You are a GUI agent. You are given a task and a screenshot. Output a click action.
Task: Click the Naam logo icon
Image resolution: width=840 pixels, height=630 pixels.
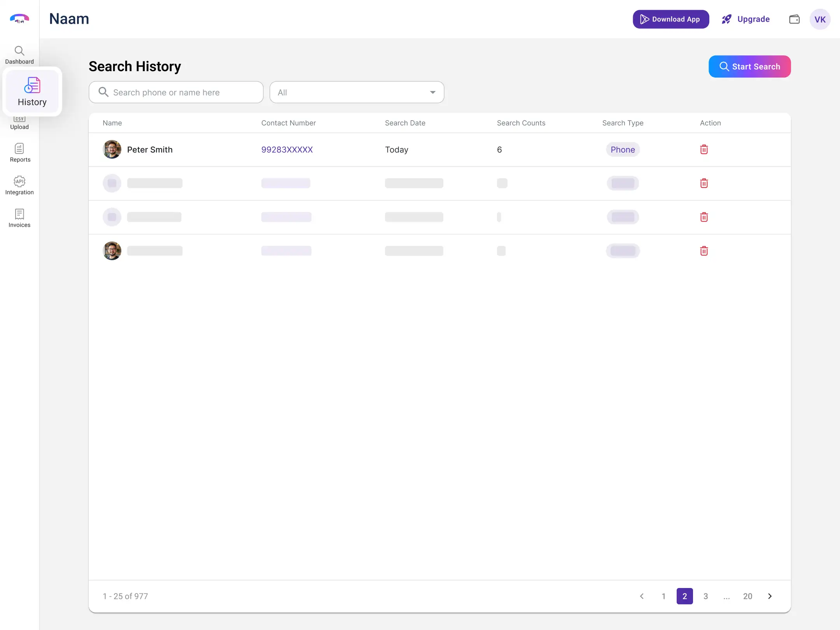pos(19,19)
